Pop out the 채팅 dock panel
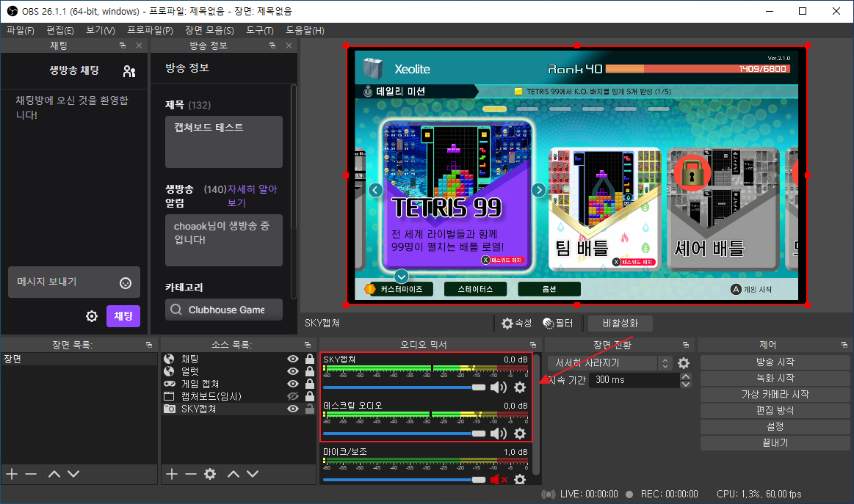 click(123, 45)
